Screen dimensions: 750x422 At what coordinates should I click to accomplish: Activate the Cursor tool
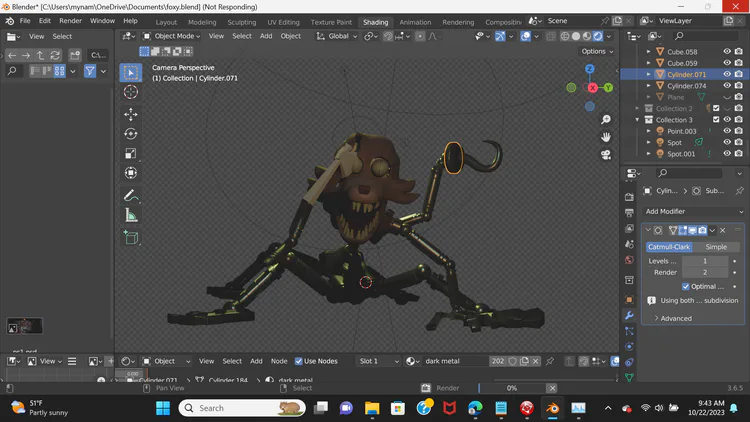point(131,92)
